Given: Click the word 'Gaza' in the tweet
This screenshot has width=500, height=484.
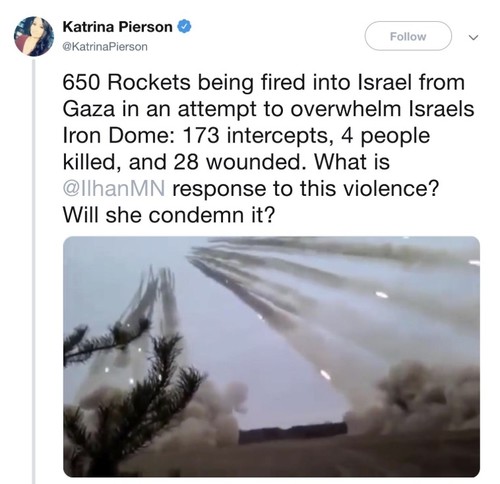Looking at the screenshot, I should 89,109.
